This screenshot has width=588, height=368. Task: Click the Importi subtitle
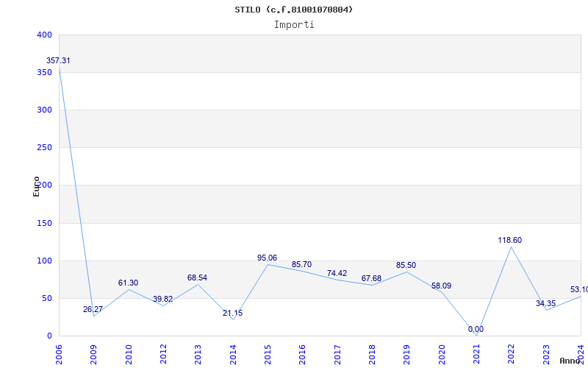[294, 25]
